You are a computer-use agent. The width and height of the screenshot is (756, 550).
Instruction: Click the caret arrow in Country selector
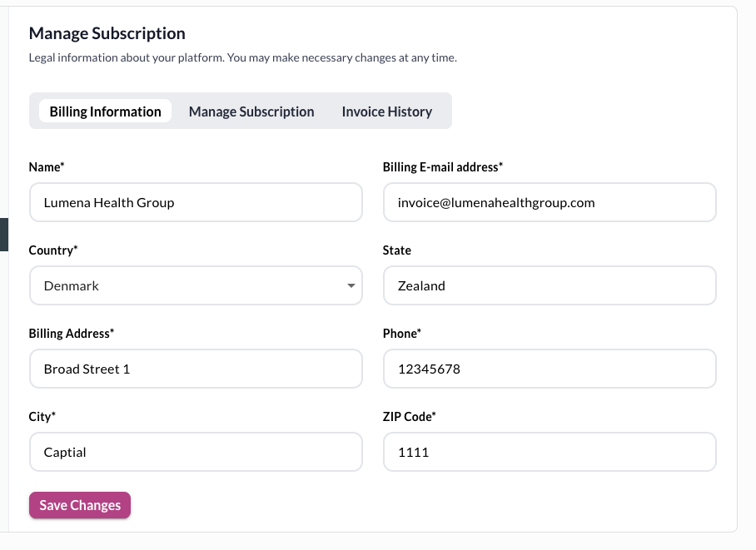pyautogui.click(x=351, y=286)
